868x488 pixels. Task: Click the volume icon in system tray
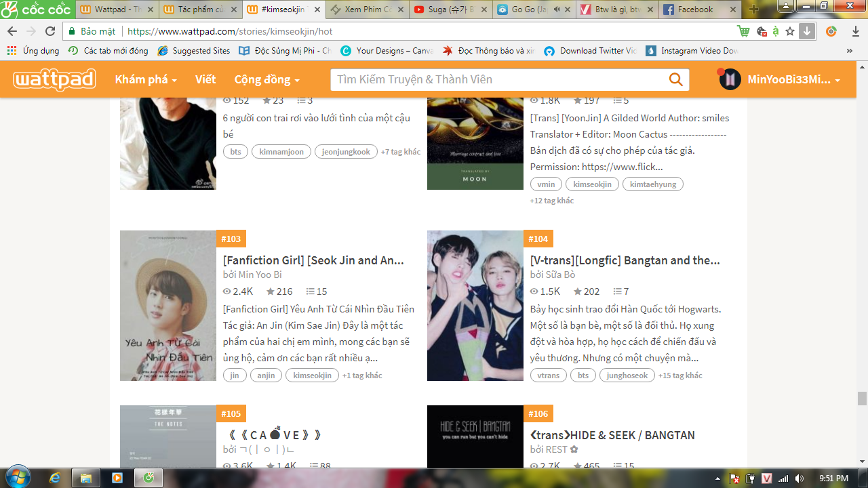(x=799, y=479)
